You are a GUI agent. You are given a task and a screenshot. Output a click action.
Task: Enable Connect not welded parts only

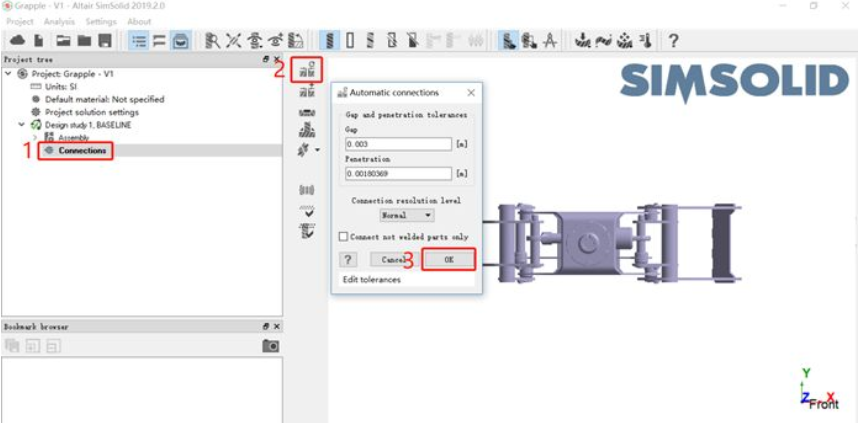344,237
